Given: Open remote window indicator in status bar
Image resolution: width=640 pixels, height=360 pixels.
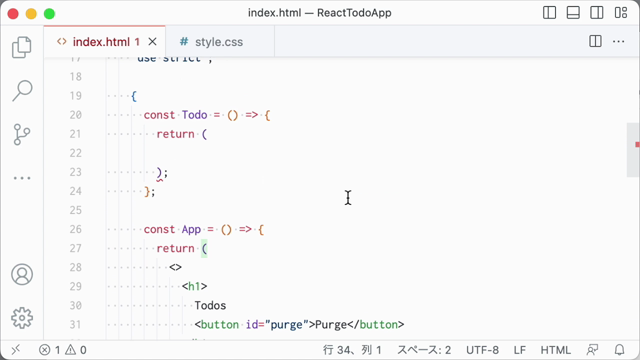Looking at the screenshot, I should [x=16, y=350].
